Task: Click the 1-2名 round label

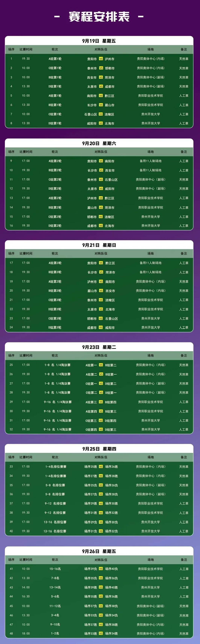Action: pos(55,633)
